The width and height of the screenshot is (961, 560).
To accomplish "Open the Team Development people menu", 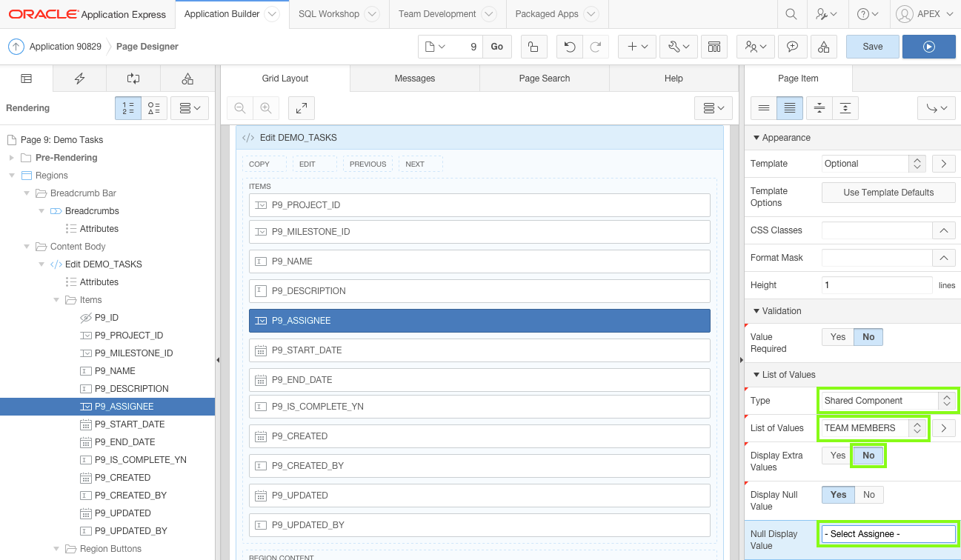I will pos(756,47).
